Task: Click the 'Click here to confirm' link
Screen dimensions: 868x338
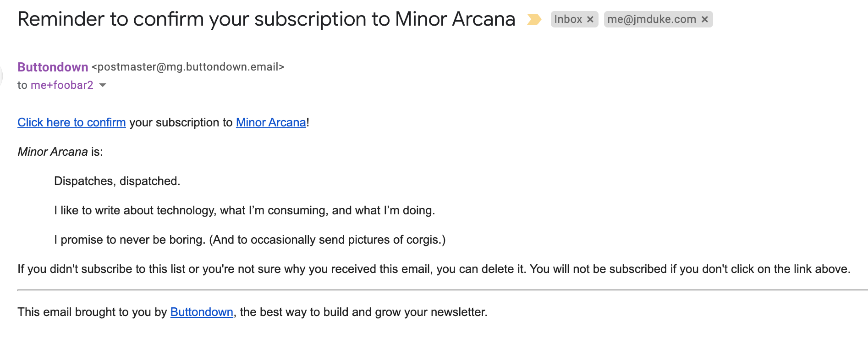Action: [71, 122]
